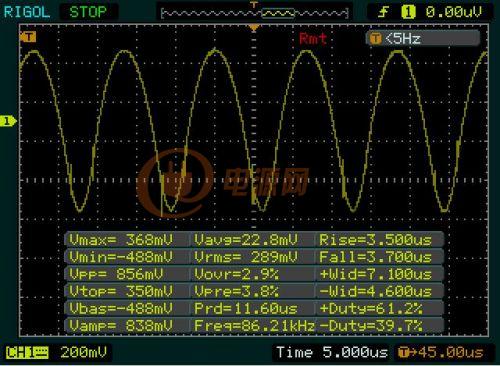This screenshot has height=366, width=500.
Task: Click the orange trigger position arrow
Action: (x=254, y=28)
